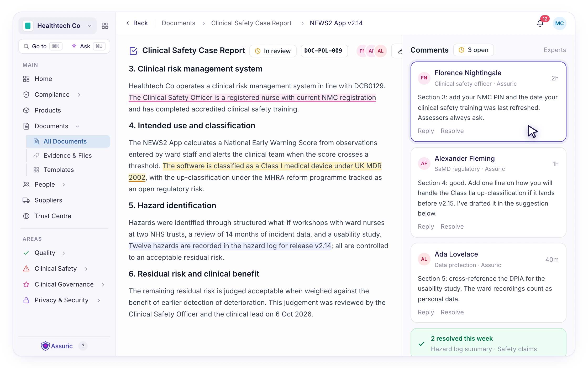Viewport: 588px width, 368px height.
Task: Click the help question mark icon
Action: pos(83,346)
